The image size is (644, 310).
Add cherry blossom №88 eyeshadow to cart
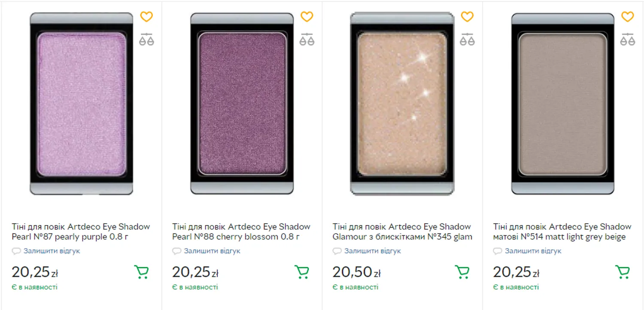click(x=302, y=272)
